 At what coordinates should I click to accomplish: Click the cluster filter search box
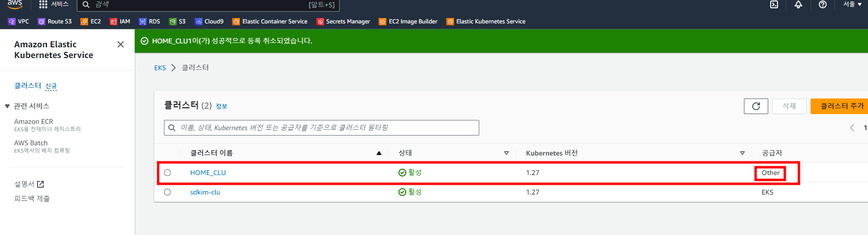(x=322, y=128)
